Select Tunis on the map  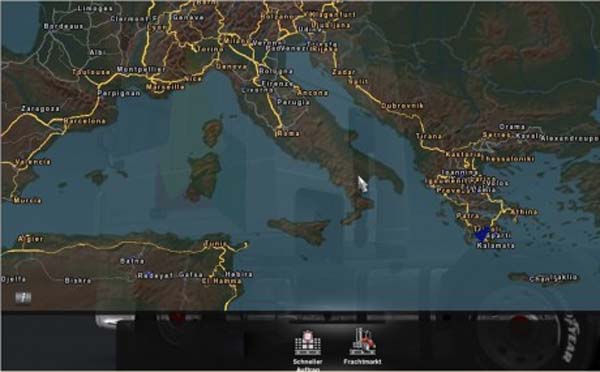tap(215, 243)
